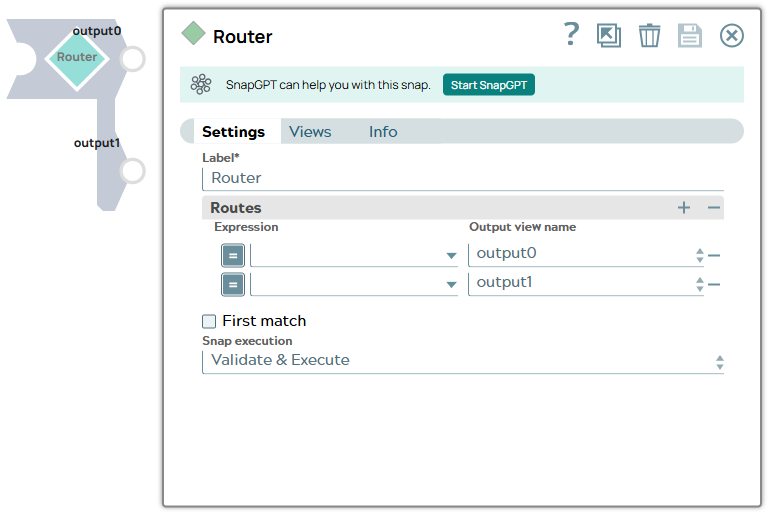Click the Start SnapGPT button

point(489,85)
